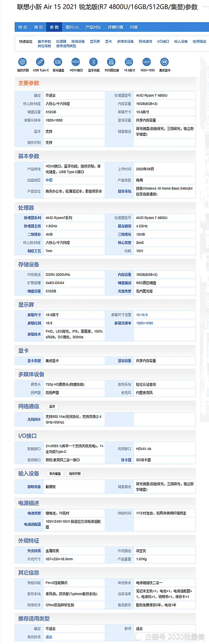The height and width of the screenshot is (644, 209).
Task: Click the 核心类型 label link
Action: pos(125,243)
